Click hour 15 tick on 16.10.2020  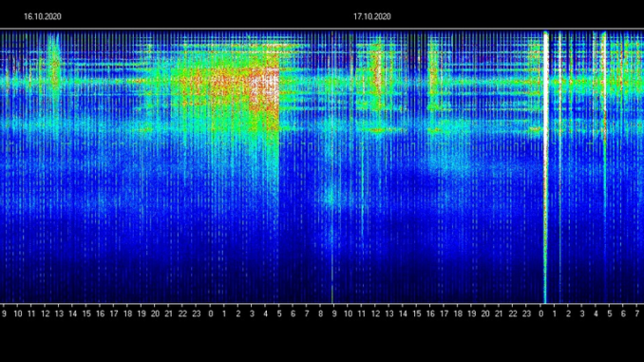(x=86, y=314)
